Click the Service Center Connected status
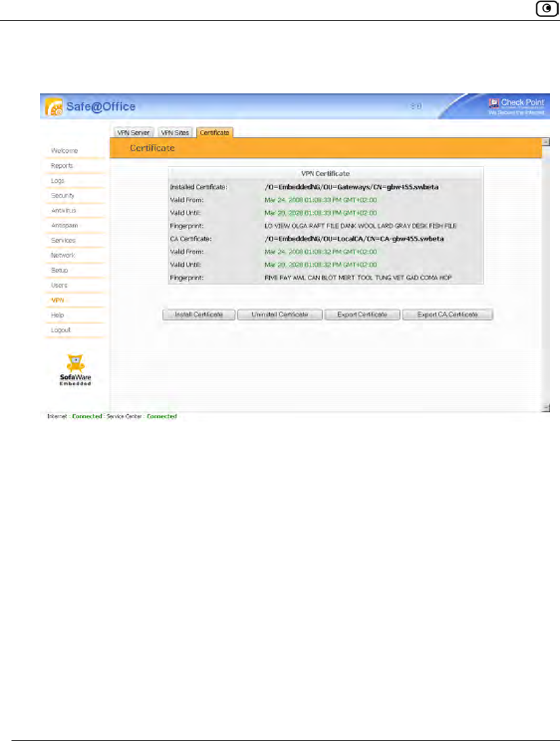560x741 pixels. coord(162,416)
